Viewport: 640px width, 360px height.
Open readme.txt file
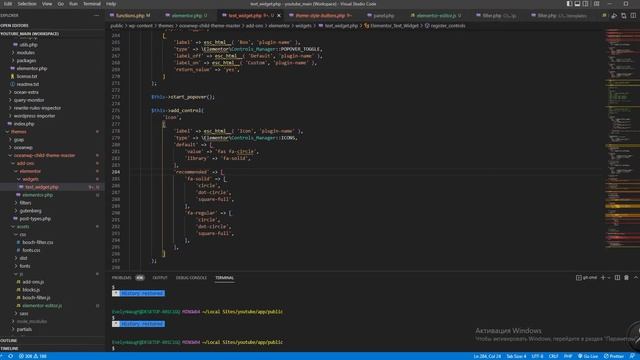28,84
